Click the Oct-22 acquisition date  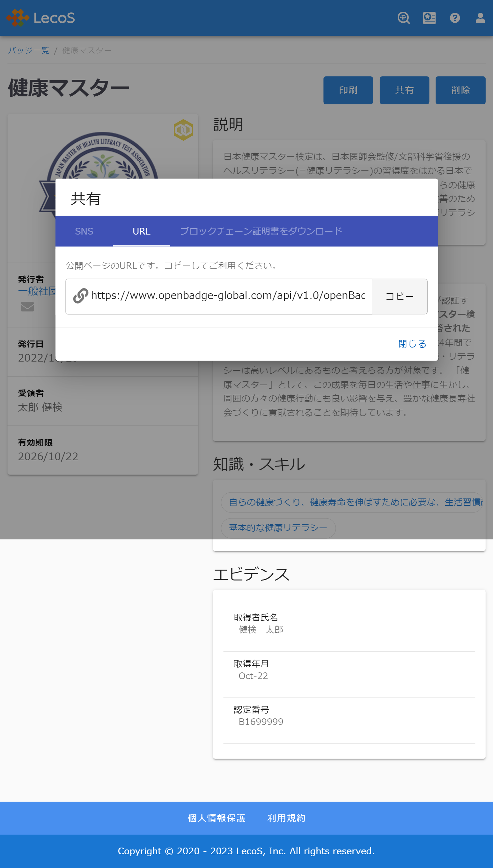pos(253,676)
